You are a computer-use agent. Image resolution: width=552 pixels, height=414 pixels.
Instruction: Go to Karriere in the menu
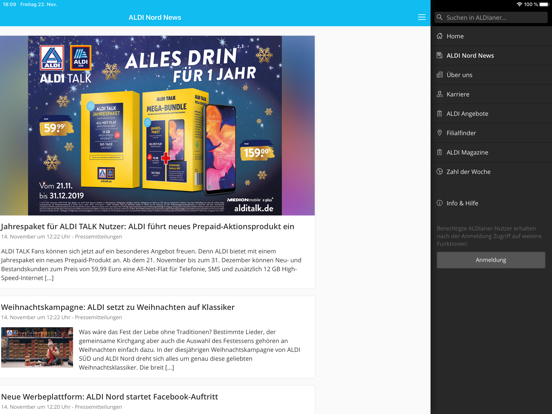coord(492,94)
